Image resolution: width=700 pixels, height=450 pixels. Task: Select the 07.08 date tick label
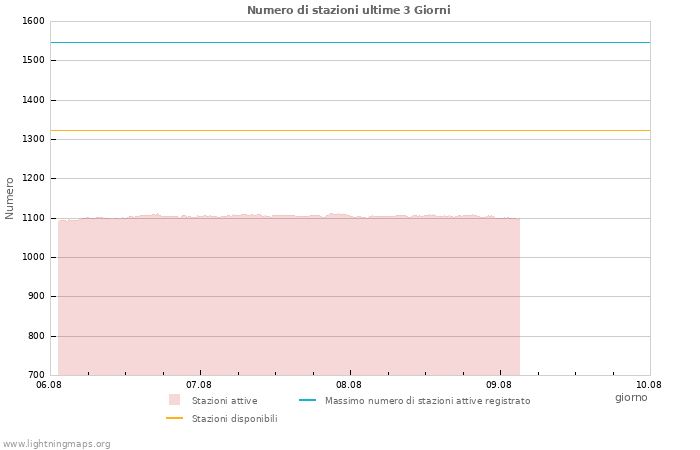point(199,384)
